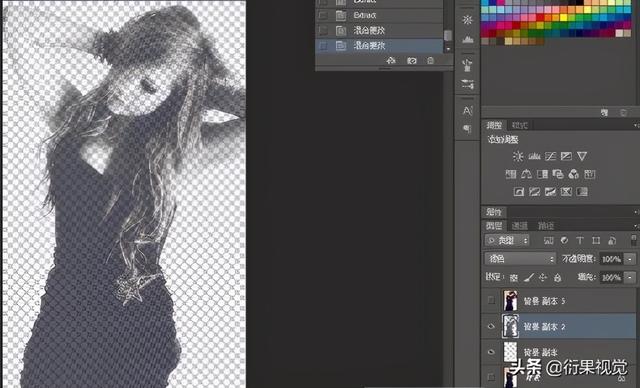Image resolution: width=640 pixels, height=388 pixels.
Task: Create new document from current history state
Action: click(391, 60)
